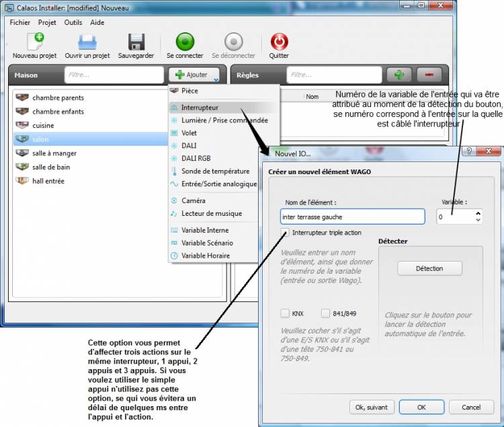The image size is (504, 427).
Task: Click the Maison filter field
Action: (x=114, y=75)
